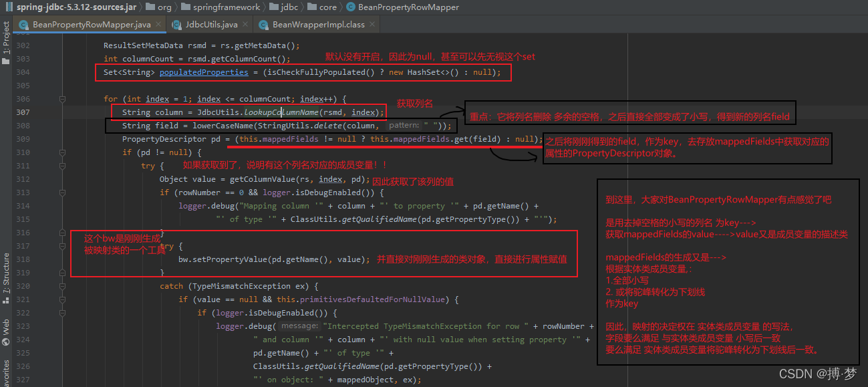Open the Z: Structure tool window

tap(6, 273)
